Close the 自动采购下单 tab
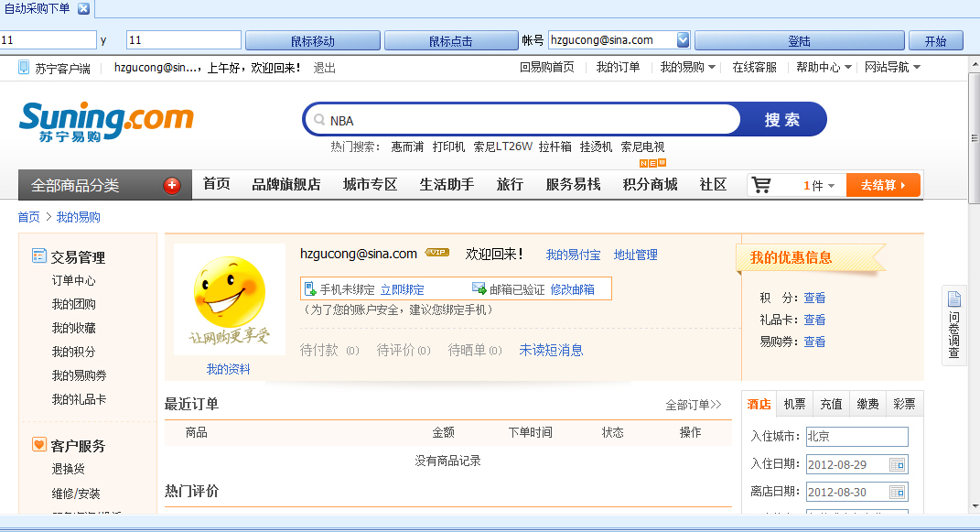 click(83, 8)
